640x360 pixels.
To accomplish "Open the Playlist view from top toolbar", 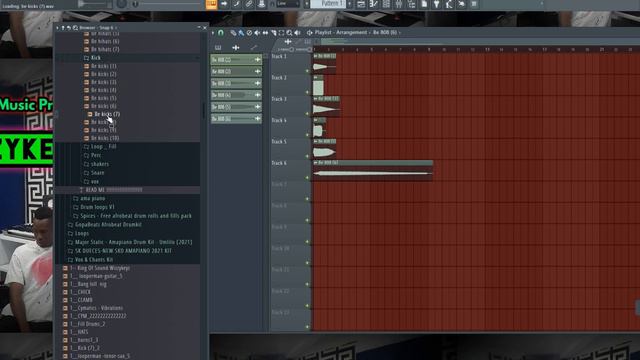I will (x=361, y=4).
